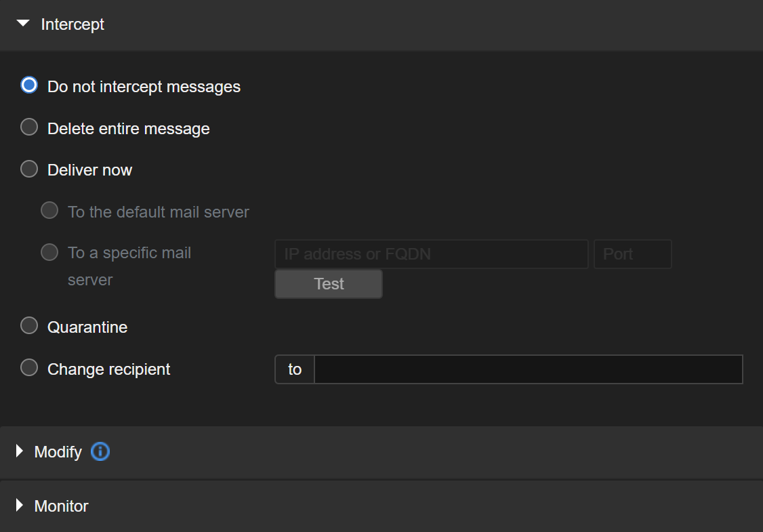Choose the 'Deliver now' radio option
Viewport: 763px width, 532px height.
pyautogui.click(x=29, y=169)
